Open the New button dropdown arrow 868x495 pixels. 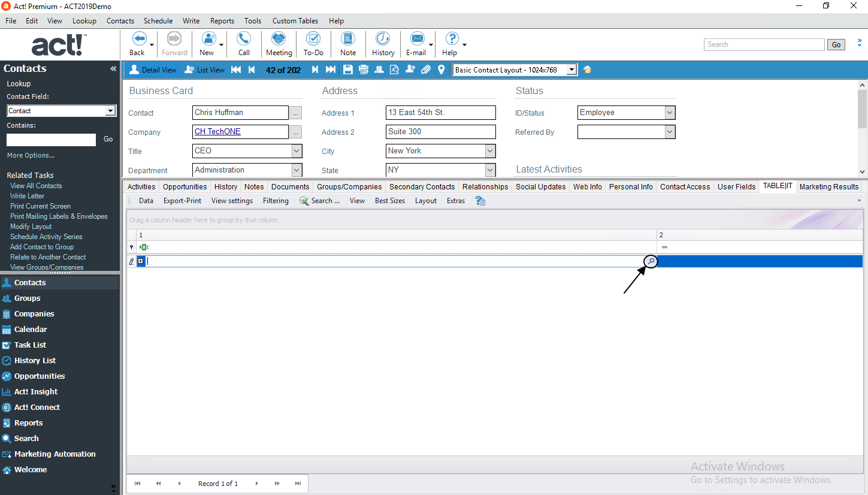point(222,45)
